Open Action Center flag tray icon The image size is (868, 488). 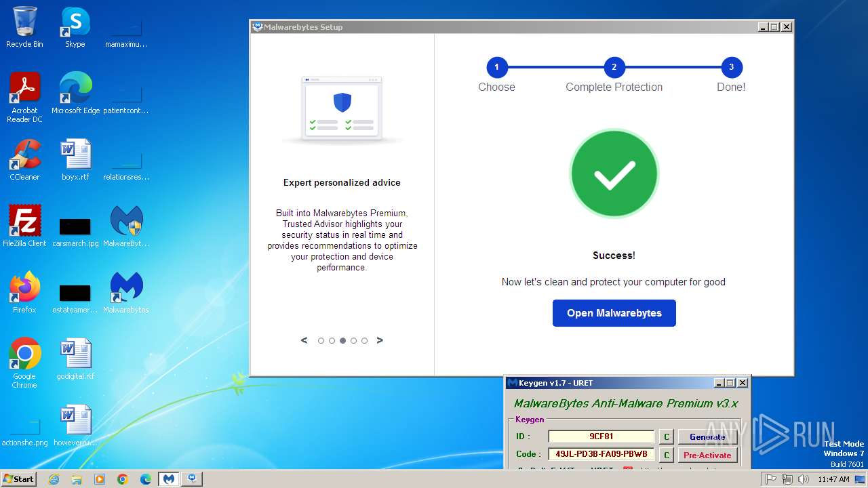(771, 479)
